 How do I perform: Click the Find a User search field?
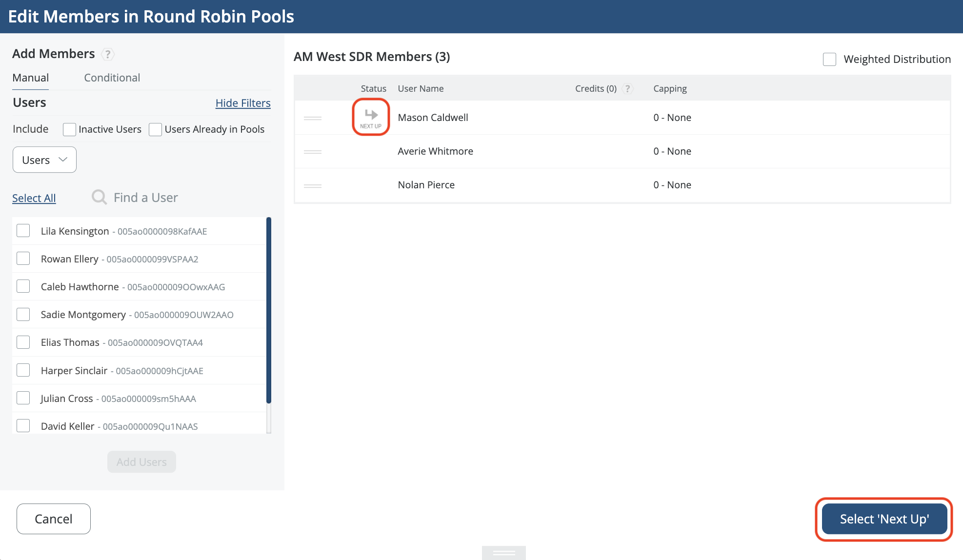click(x=145, y=198)
